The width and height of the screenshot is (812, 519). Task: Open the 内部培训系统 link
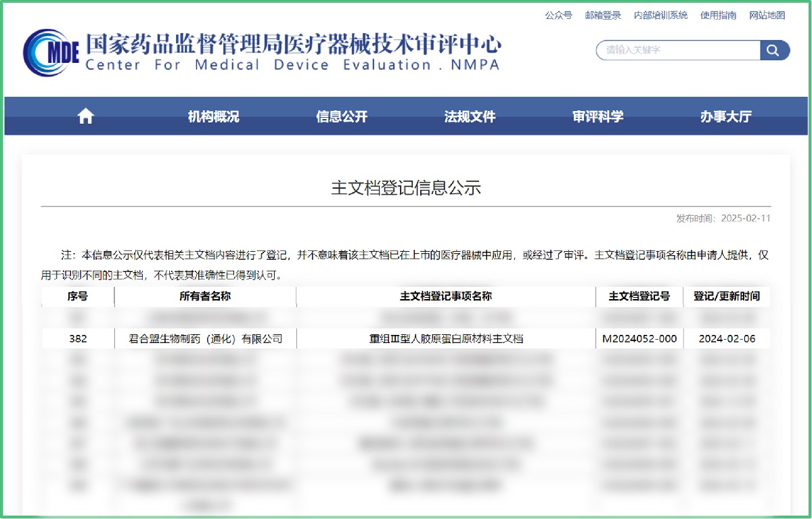660,15
